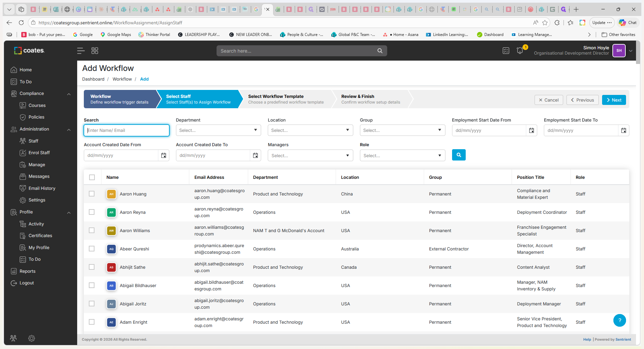The image size is (644, 349).
Task: Tick the checkbox for Abhijit Sathe
Action: click(x=92, y=267)
